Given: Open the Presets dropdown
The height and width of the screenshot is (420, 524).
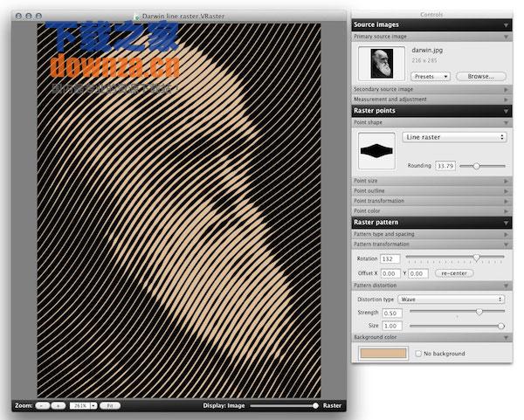Looking at the screenshot, I should coord(431,77).
